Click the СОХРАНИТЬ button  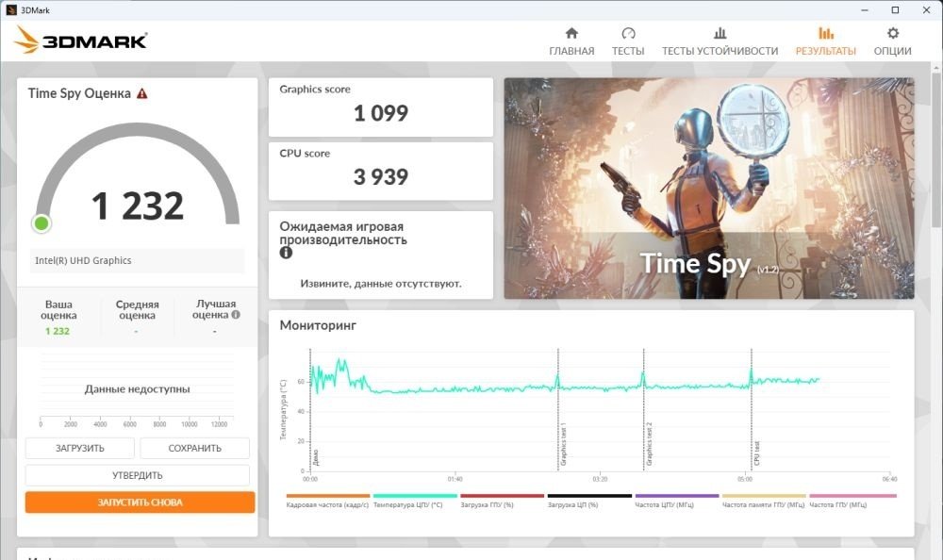click(x=195, y=448)
